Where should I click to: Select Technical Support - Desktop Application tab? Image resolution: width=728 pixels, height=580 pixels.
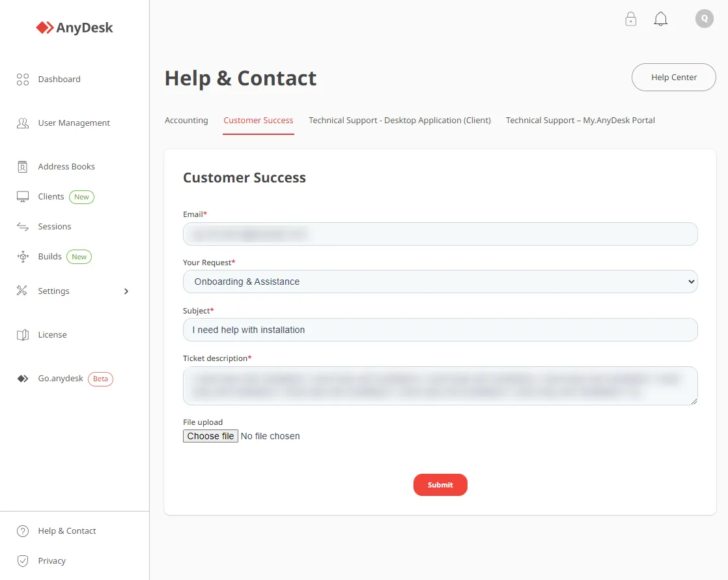(x=399, y=121)
